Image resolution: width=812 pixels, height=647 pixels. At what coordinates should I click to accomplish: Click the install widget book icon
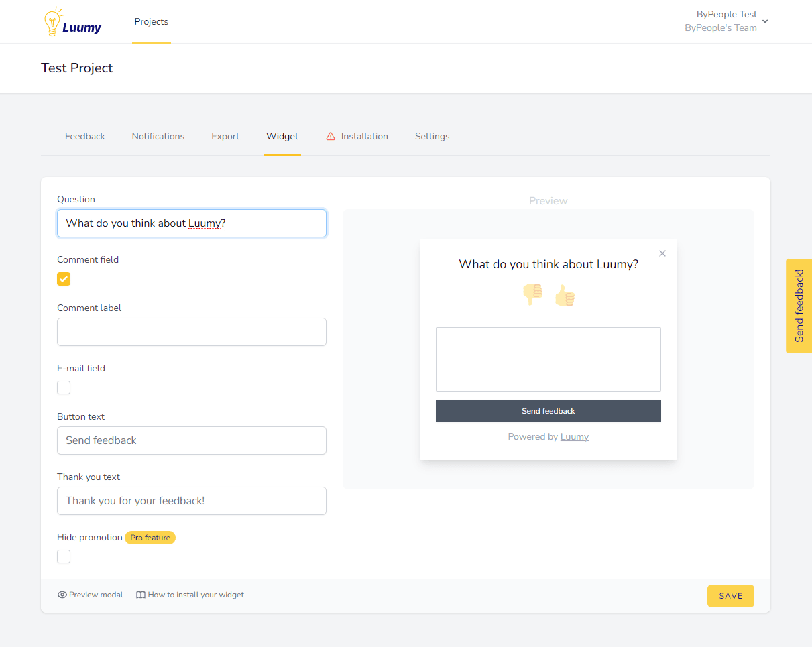point(141,595)
